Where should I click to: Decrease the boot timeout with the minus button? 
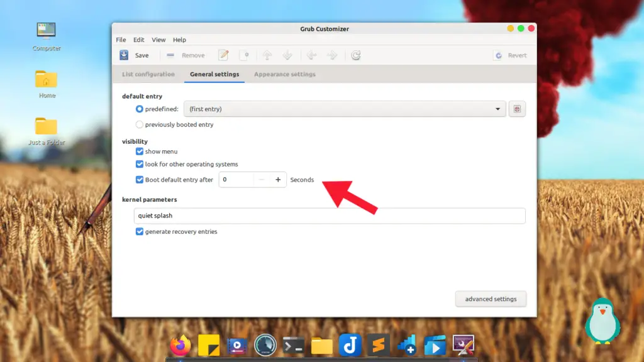(x=261, y=180)
